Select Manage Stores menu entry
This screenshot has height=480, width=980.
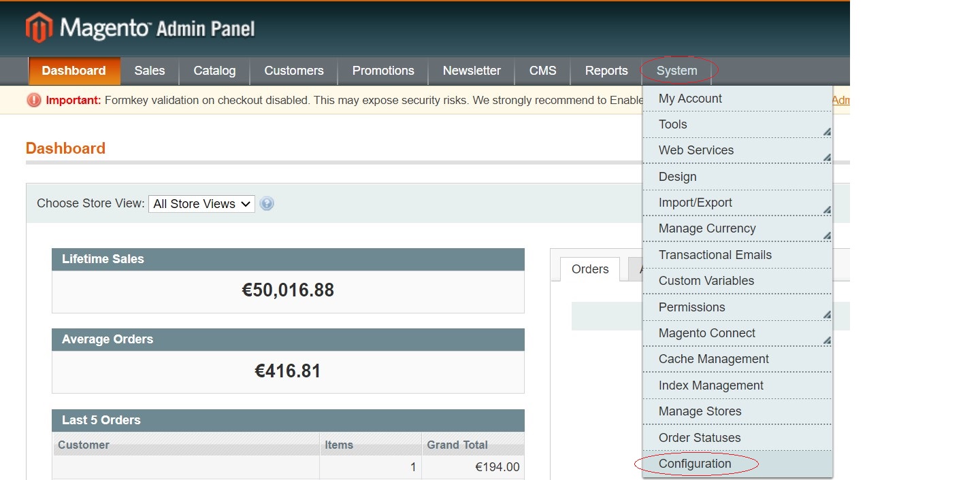point(738,411)
